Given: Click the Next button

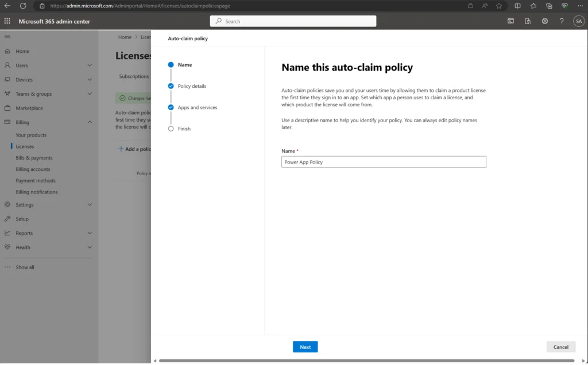Looking at the screenshot, I should coord(305,347).
